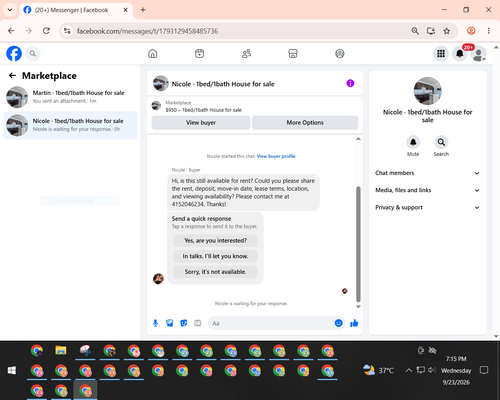
Task: Choose a GIF icon in composer
Action: pyautogui.click(x=198, y=323)
